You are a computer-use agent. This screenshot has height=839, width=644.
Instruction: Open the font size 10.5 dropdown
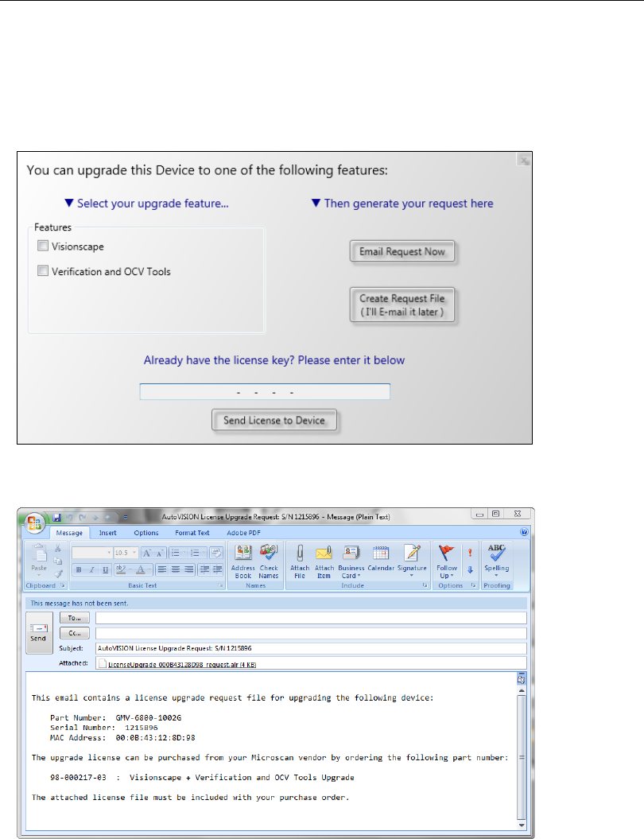pyautogui.click(x=134, y=553)
